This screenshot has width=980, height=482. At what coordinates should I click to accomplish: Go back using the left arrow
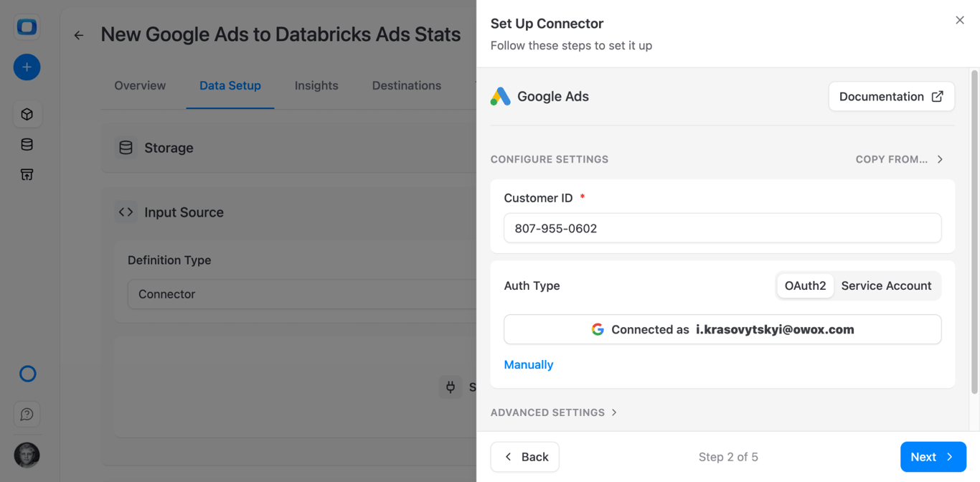(79, 35)
